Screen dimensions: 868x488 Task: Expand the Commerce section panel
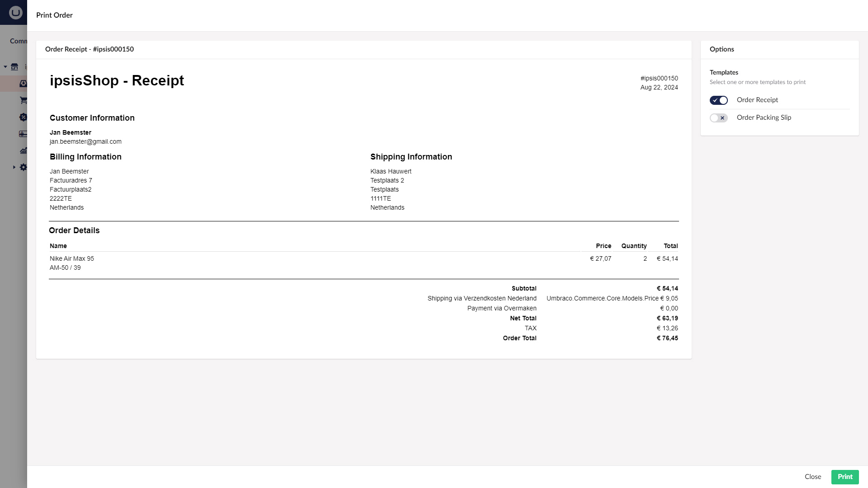(19, 41)
